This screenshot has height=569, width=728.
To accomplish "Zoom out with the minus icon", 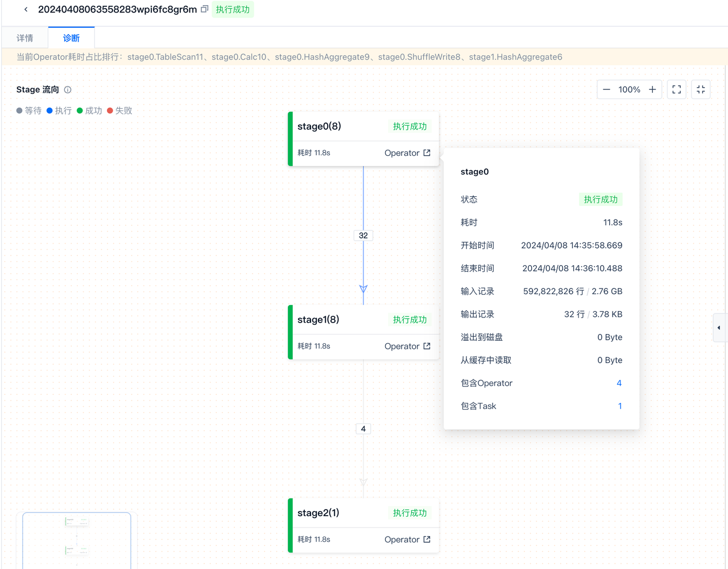I will click(606, 90).
